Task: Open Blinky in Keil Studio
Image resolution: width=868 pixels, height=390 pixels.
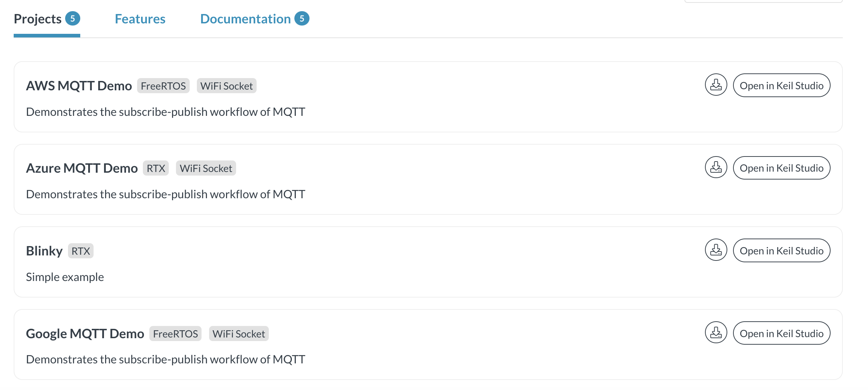Action: tap(781, 250)
